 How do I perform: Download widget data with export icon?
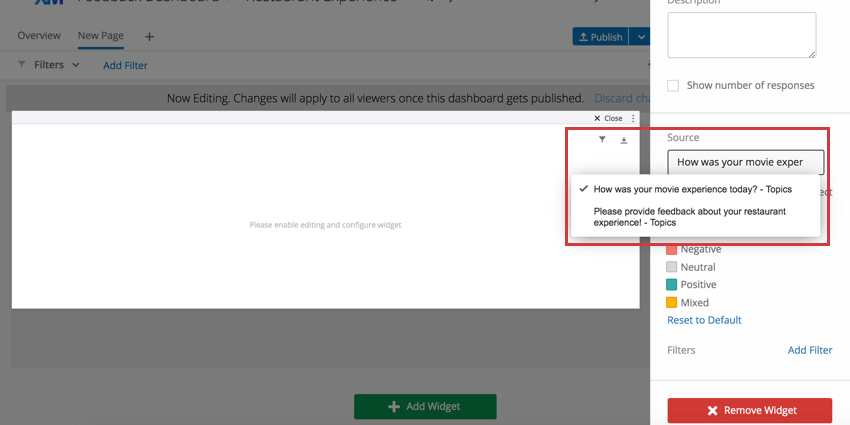624,140
